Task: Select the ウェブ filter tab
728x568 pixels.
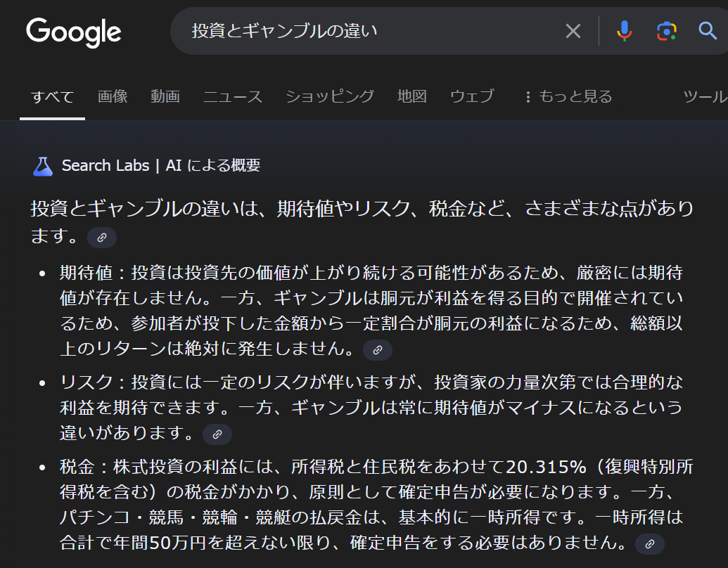Action: click(472, 97)
